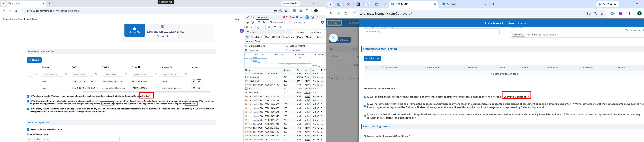This screenshot has width=644, height=142.
Task: Uncheck 'I agree to the Terms and Conditions' in left window
Action: pyautogui.click(x=28, y=129)
